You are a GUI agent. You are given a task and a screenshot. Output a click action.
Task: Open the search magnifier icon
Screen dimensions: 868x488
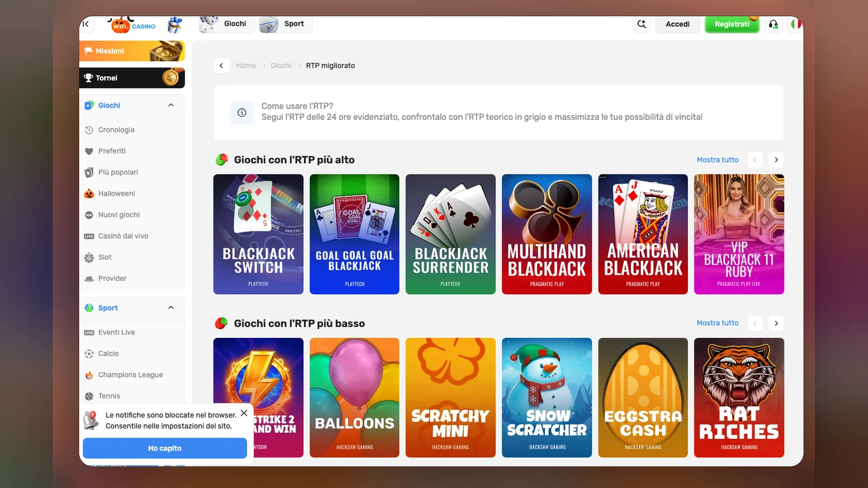642,24
